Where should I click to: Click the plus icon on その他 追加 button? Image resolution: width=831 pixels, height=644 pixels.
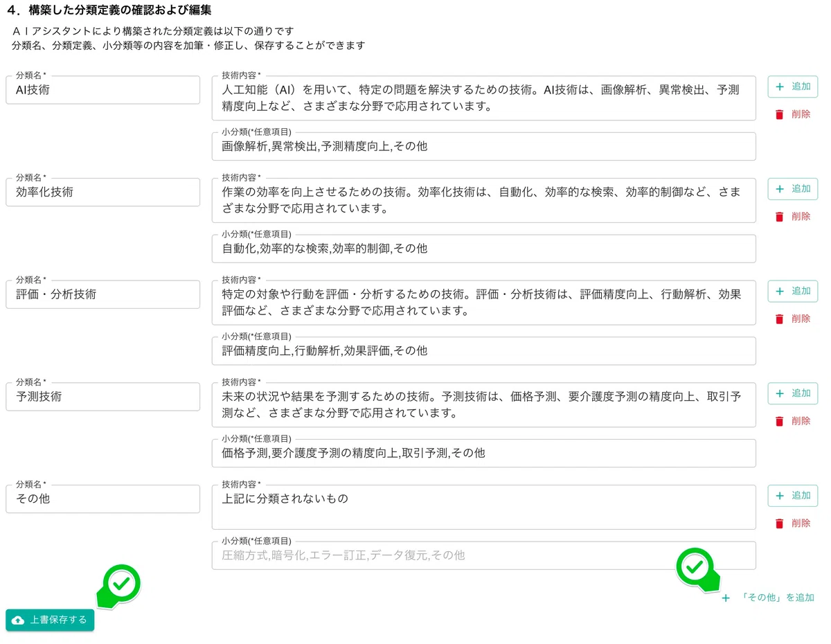pos(780,496)
